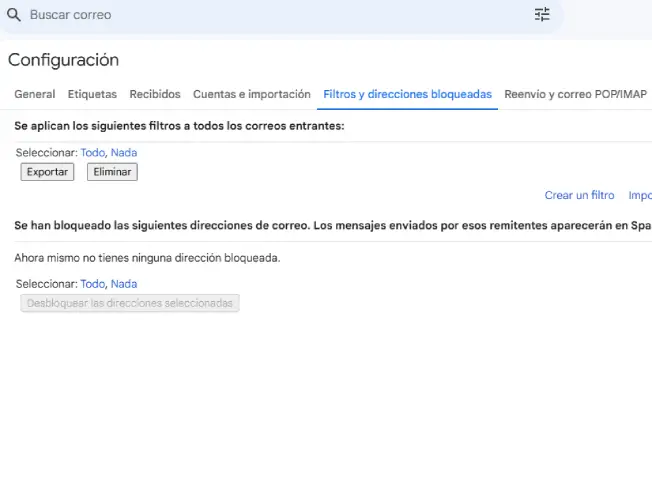652x489 pixels.
Task: Select Cuentas e importación tab
Action: click(252, 94)
